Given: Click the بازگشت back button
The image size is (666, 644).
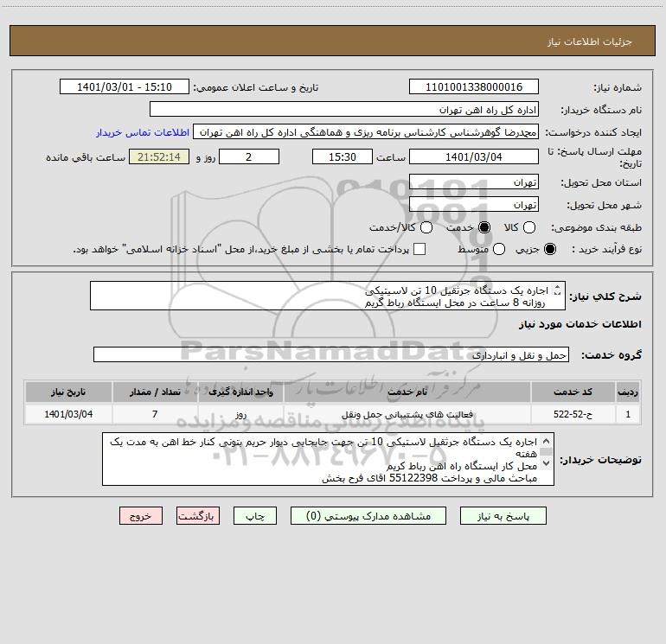Looking at the screenshot, I should click(198, 516).
